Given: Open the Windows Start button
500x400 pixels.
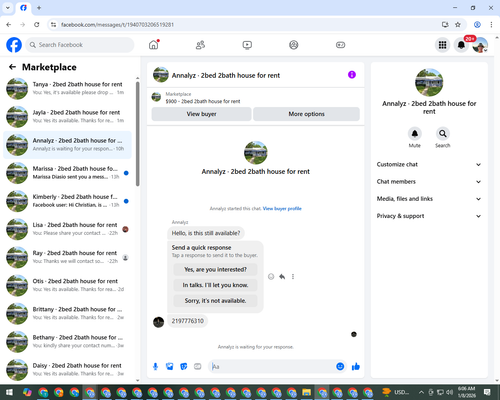Looking at the screenshot, I should 9,392.
